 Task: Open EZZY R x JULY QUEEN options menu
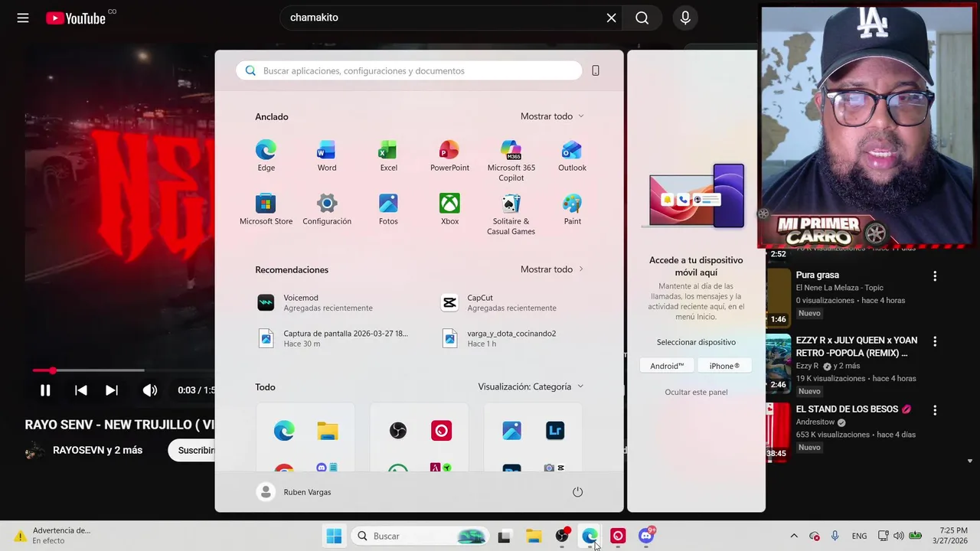click(x=935, y=341)
